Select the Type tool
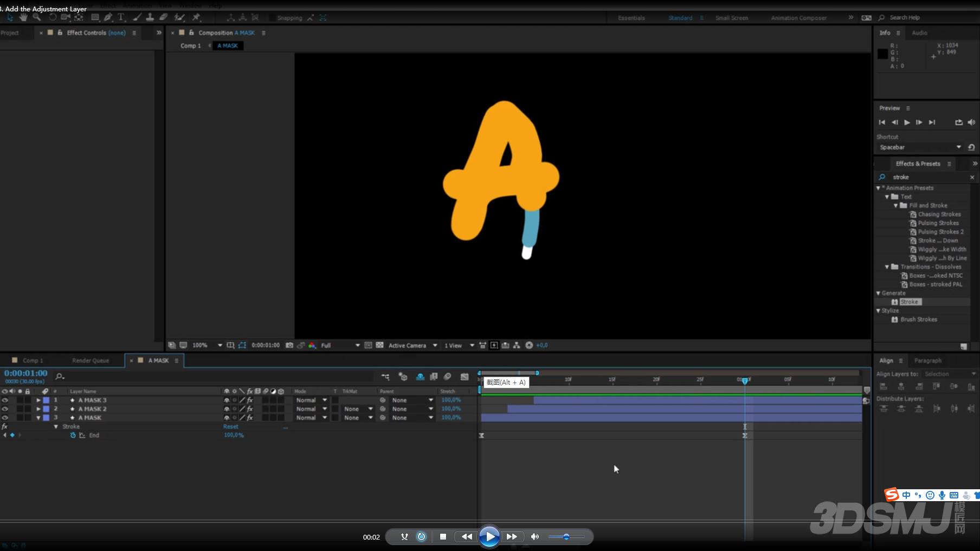Image resolution: width=980 pixels, height=551 pixels. [x=121, y=17]
